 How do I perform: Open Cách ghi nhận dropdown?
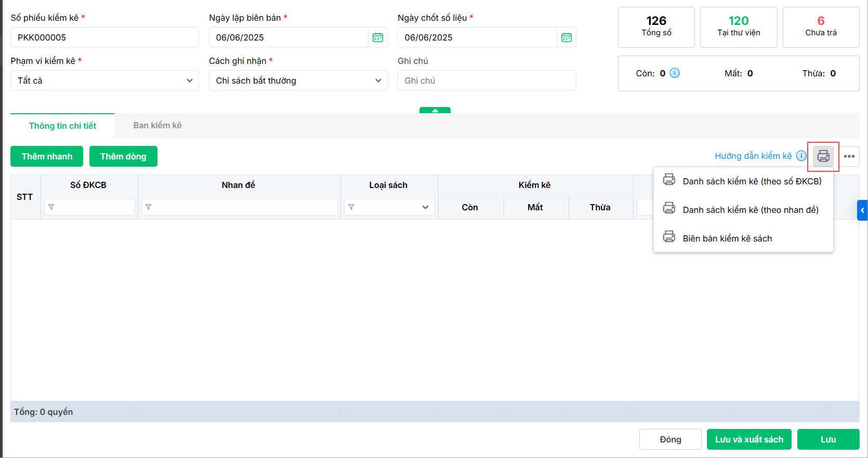(x=298, y=80)
